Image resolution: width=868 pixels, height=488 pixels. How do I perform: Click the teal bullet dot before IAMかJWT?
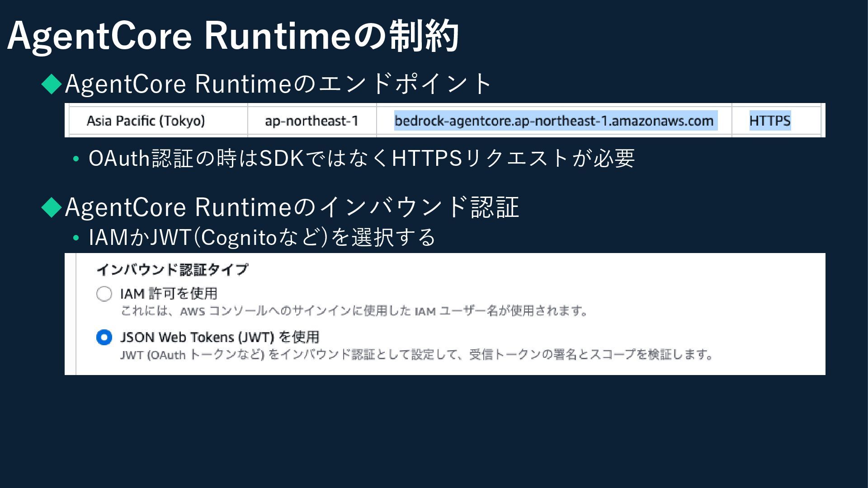[76, 238]
